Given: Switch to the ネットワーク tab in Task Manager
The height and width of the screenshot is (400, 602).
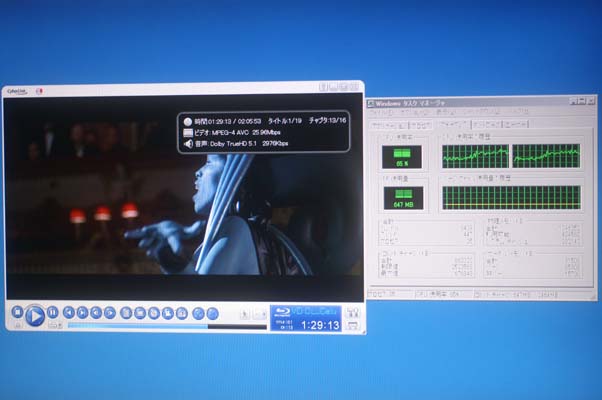Looking at the screenshot, I should tap(486, 125).
